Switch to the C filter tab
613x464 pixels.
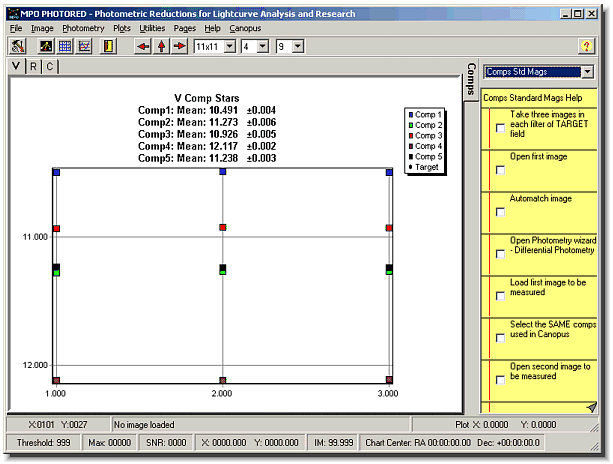pos(50,66)
